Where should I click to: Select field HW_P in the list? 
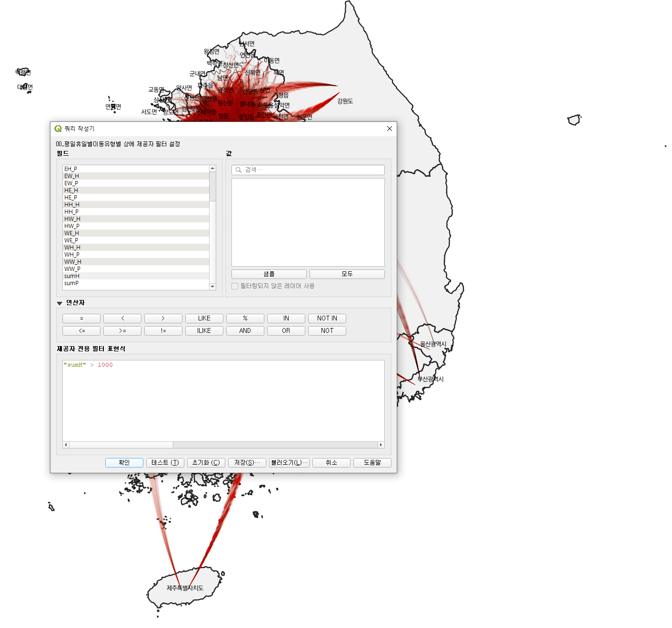tap(136, 226)
